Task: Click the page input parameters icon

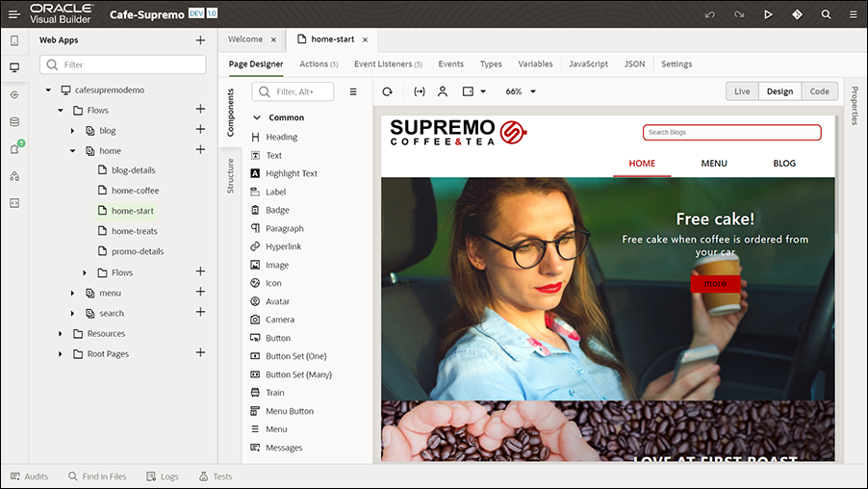Action: point(420,91)
